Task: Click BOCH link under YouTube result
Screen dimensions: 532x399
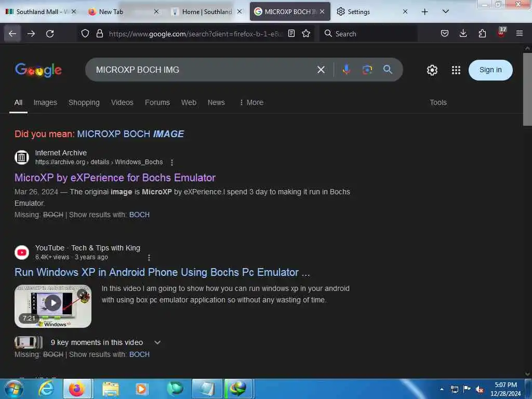Action: (139, 354)
